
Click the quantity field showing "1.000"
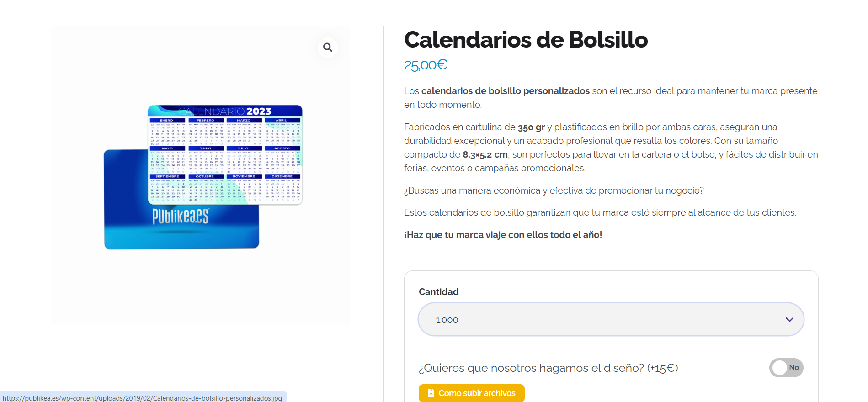pos(447,319)
